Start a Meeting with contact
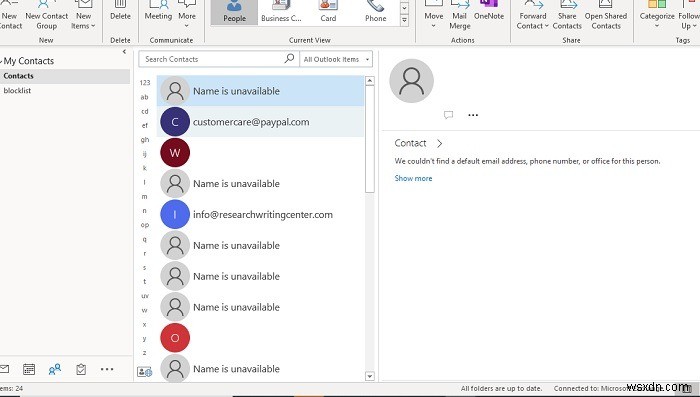The image size is (700, 397). (x=158, y=12)
